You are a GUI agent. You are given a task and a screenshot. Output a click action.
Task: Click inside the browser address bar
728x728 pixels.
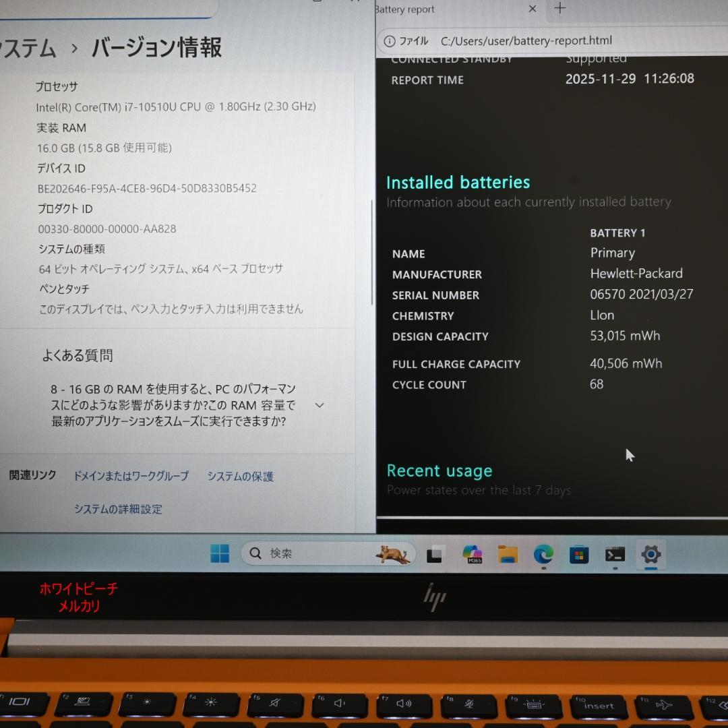(526, 41)
